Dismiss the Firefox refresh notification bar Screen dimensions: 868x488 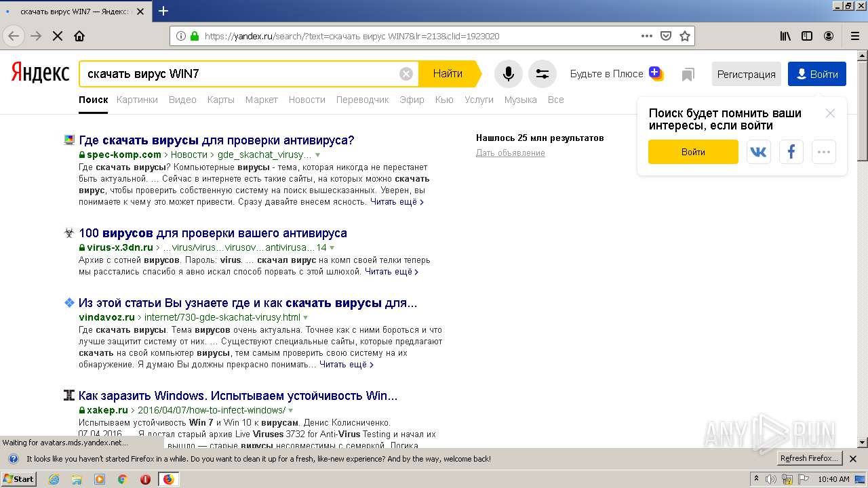point(854,459)
